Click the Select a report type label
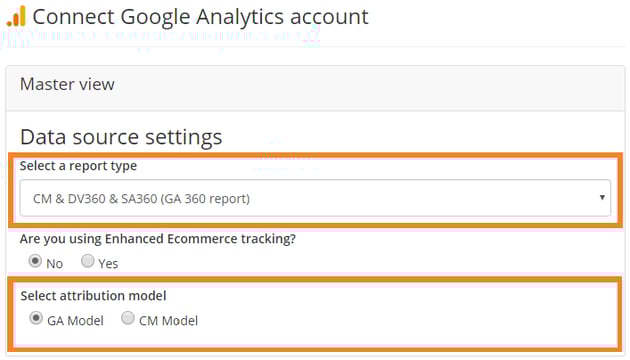Viewport: 630px width, 360px height. tap(78, 166)
